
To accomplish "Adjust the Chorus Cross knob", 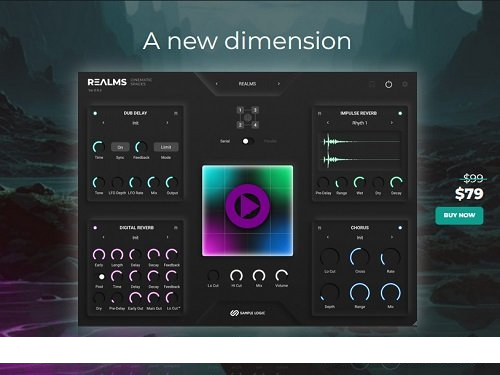I will tap(360, 258).
